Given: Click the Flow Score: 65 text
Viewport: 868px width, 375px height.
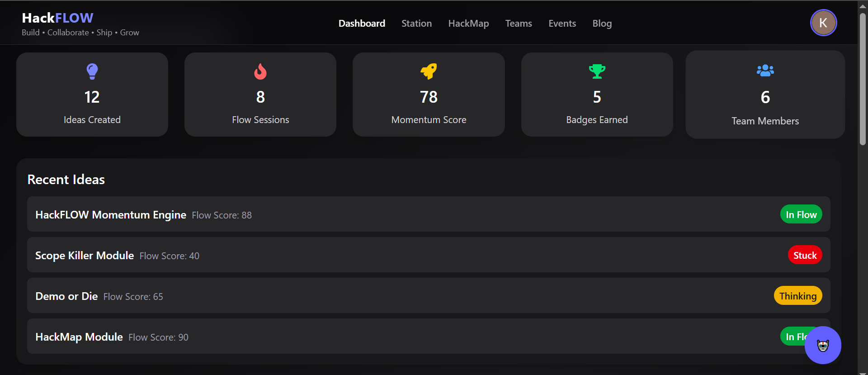Looking at the screenshot, I should (133, 297).
